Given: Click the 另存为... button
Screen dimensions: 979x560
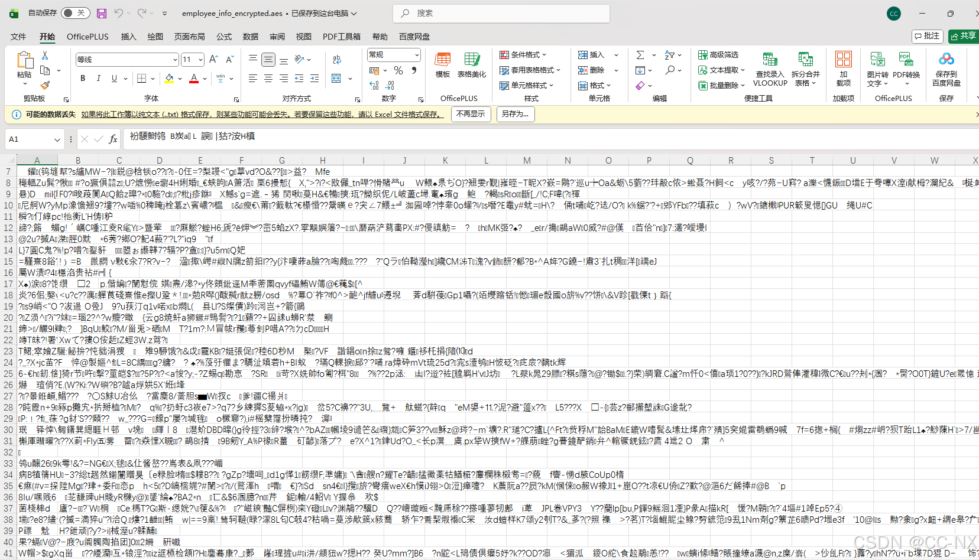Looking at the screenshot, I should pyautogui.click(x=515, y=114).
